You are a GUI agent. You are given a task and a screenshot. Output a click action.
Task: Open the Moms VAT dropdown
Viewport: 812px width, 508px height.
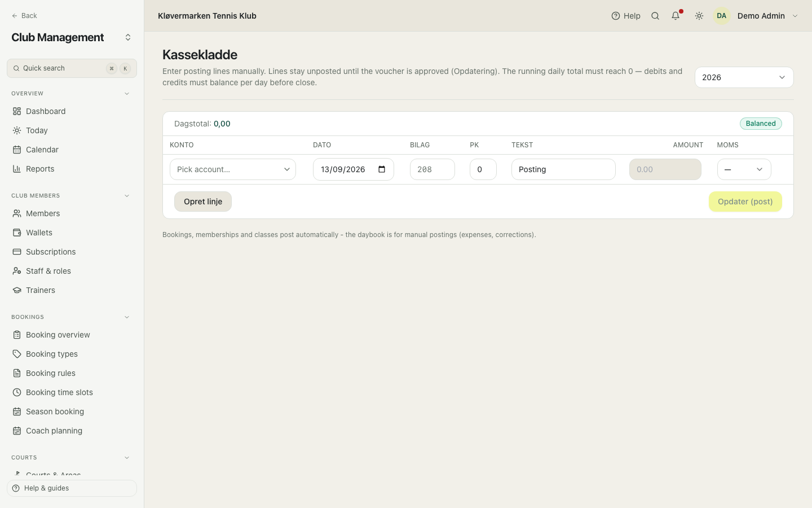pos(744,169)
